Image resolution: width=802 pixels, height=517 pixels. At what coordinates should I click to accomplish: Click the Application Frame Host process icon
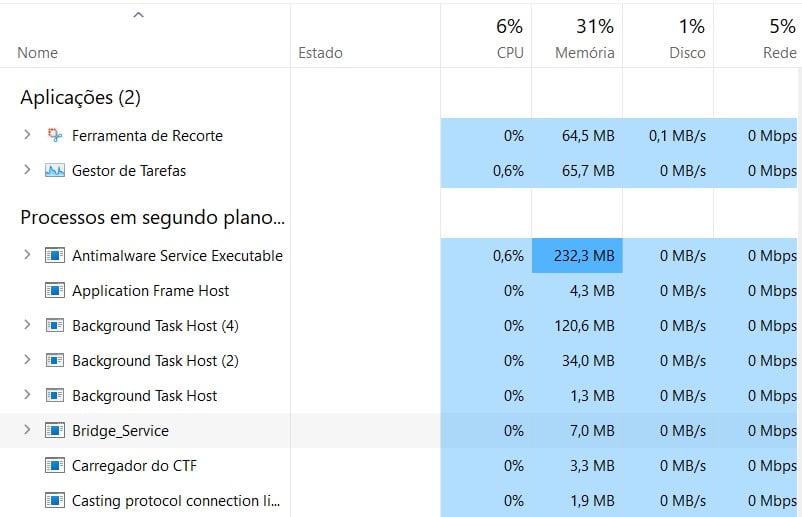point(55,290)
